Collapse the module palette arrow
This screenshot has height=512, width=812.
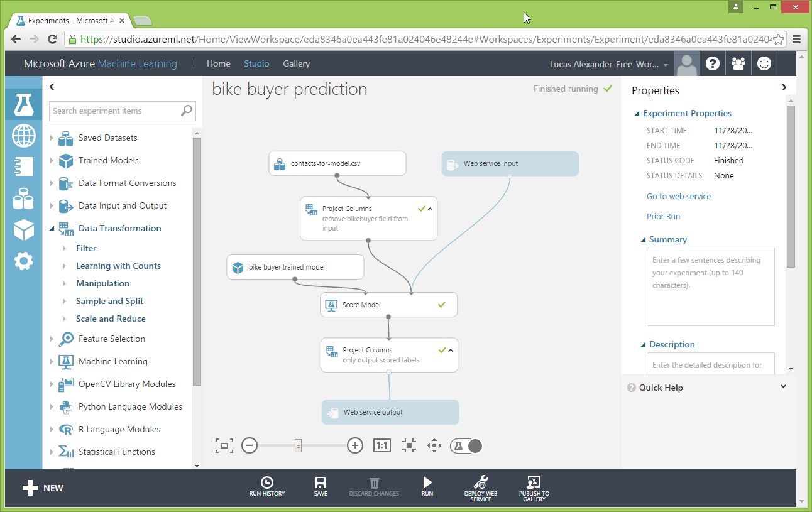coord(52,87)
